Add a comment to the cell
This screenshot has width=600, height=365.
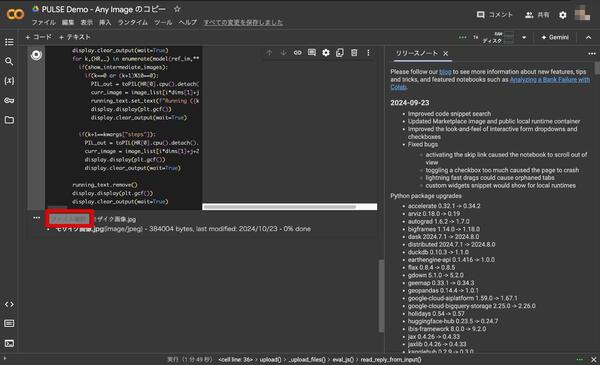point(312,53)
